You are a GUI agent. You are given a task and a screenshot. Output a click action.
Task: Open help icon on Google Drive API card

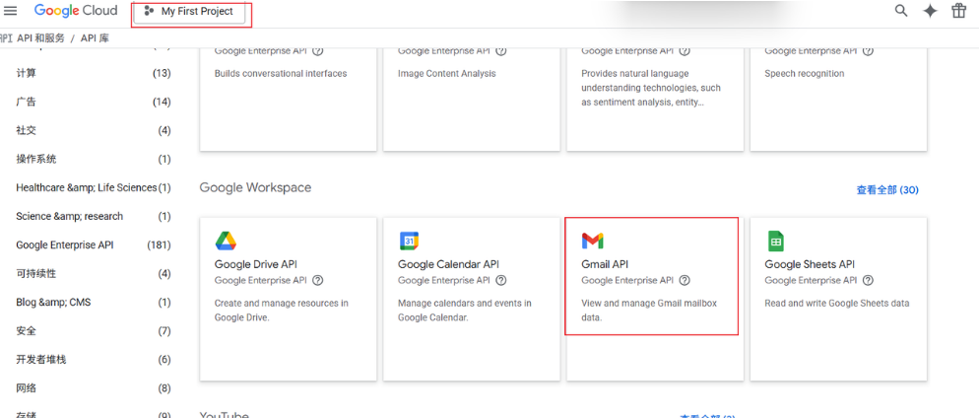coord(317,280)
